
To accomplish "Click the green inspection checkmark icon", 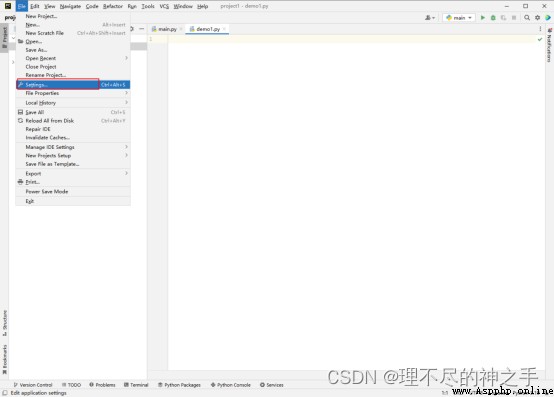I will (x=540, y=40).
